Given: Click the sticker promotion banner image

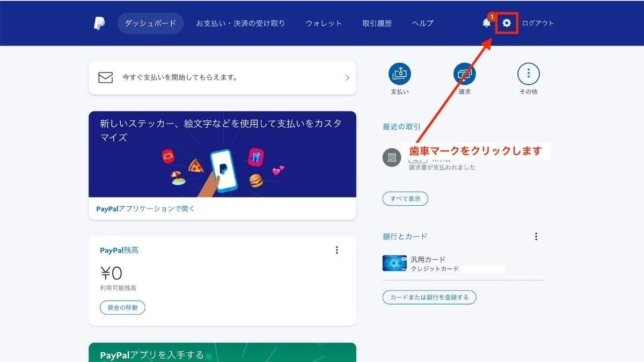Looking at the screenshot, I should pos(222,154).
